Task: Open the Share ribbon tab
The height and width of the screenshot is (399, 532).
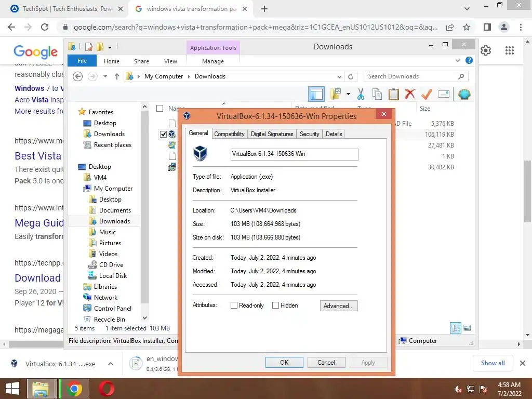Action: pyautogui.click(x=141, y=61)
